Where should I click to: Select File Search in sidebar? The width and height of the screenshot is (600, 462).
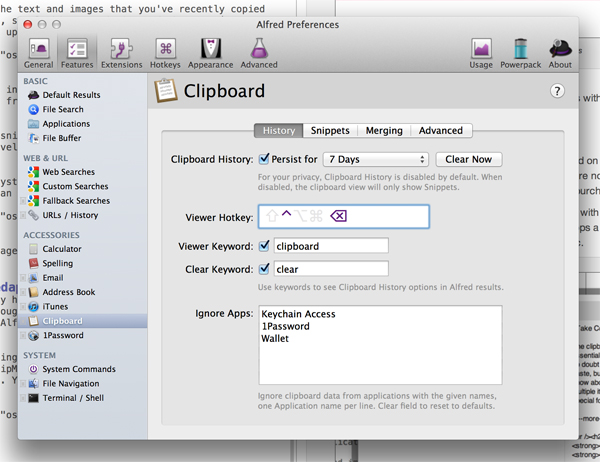click(55, 109)
